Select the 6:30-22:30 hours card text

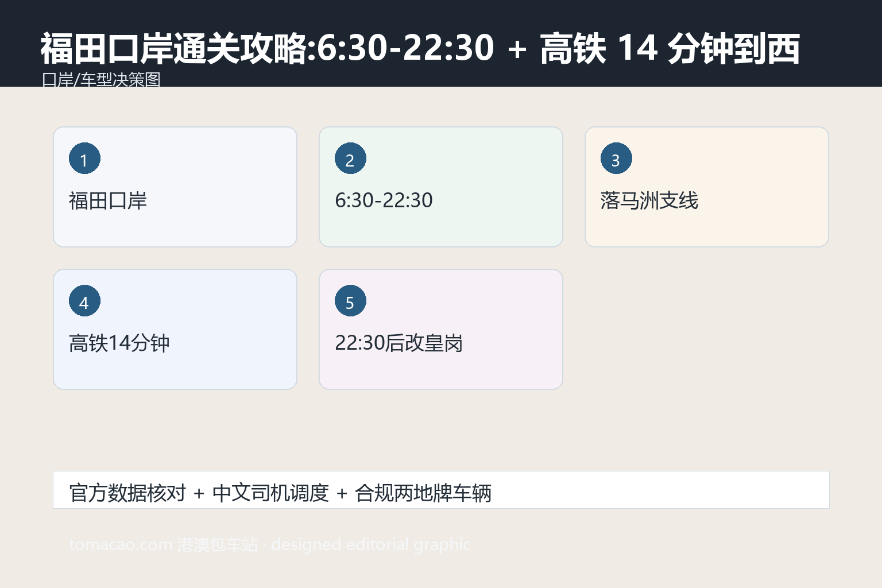click(384, 200)
